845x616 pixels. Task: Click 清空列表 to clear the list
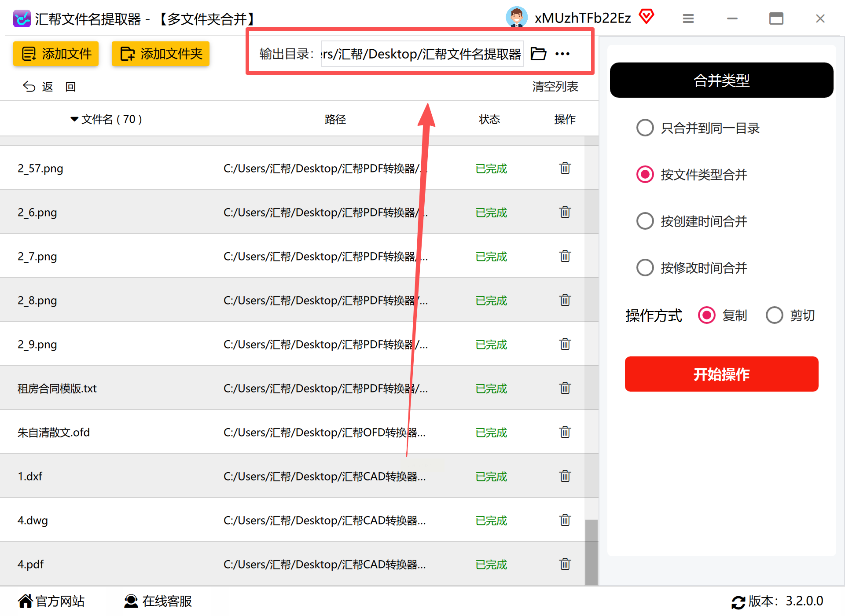[555, 87]
